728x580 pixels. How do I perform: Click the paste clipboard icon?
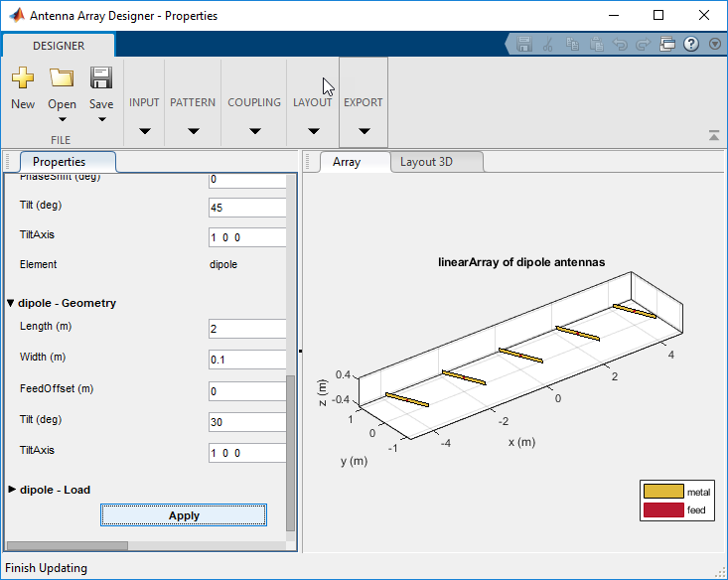point(597,44)
